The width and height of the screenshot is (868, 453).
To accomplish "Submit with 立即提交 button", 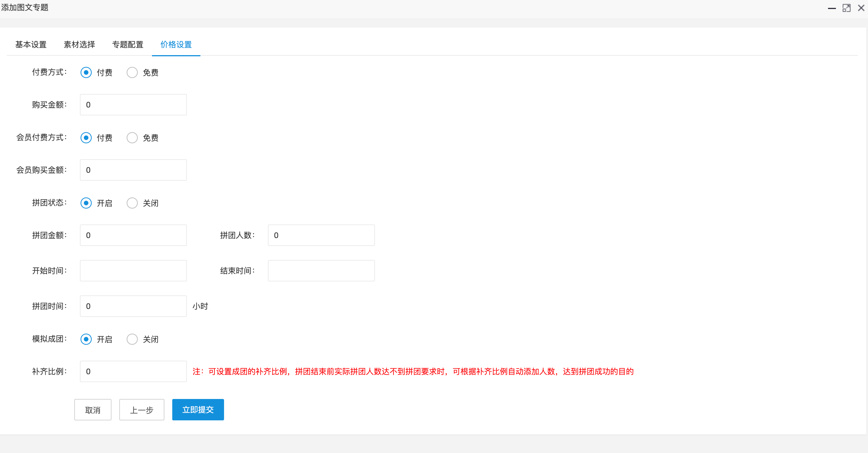I will tap(198, 410).
